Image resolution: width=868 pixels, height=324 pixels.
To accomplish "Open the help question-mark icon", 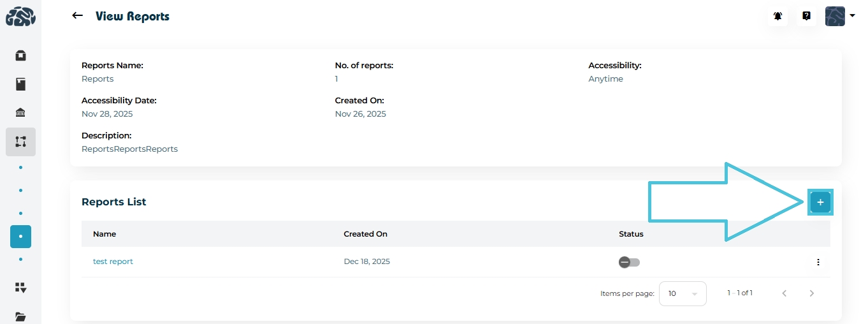I will 806,17.
